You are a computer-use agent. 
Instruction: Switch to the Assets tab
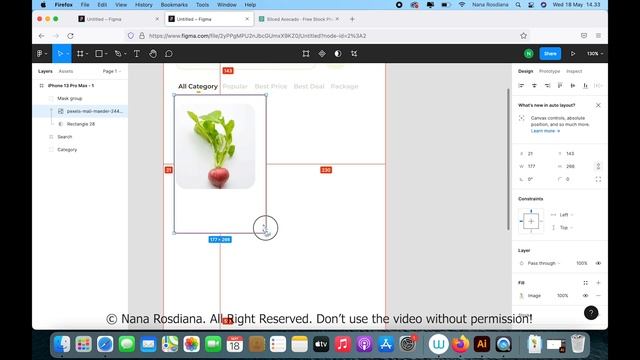click(66, 71)
